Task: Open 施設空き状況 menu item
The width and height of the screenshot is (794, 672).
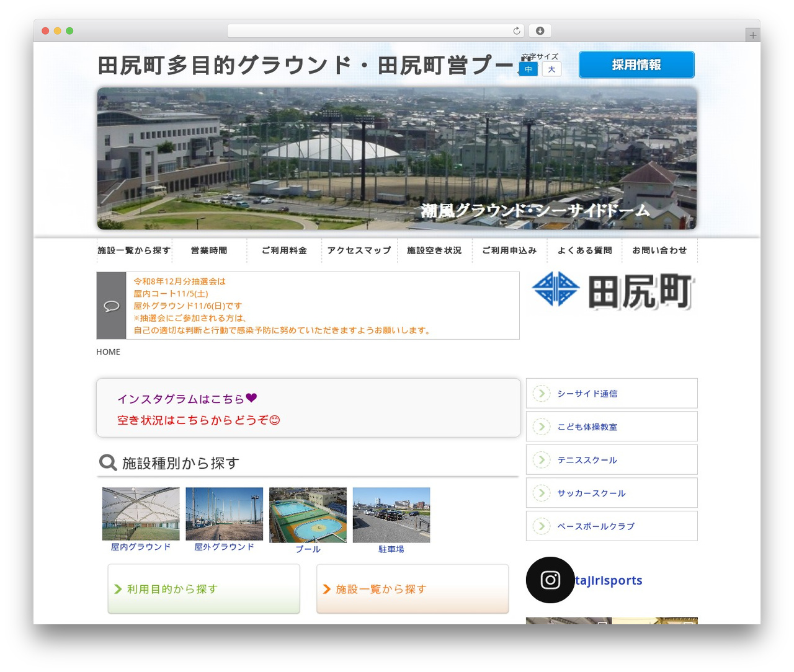Action: (x=434, y=250)
